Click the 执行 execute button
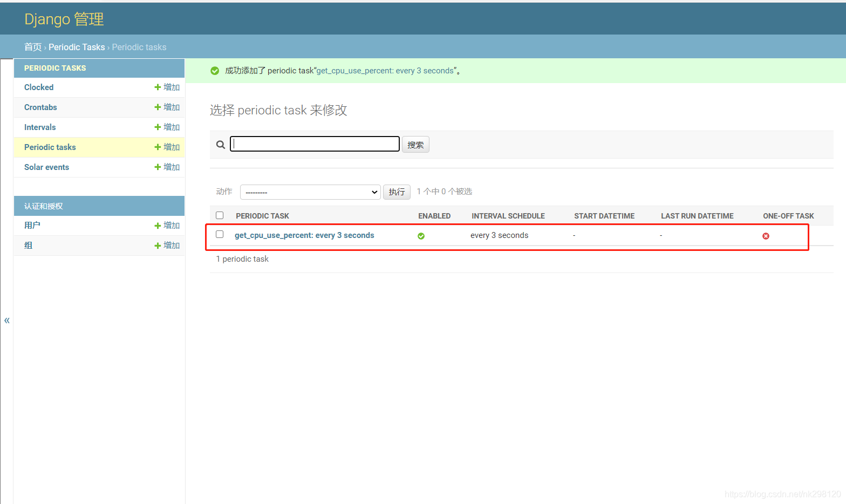 point(397,192)
